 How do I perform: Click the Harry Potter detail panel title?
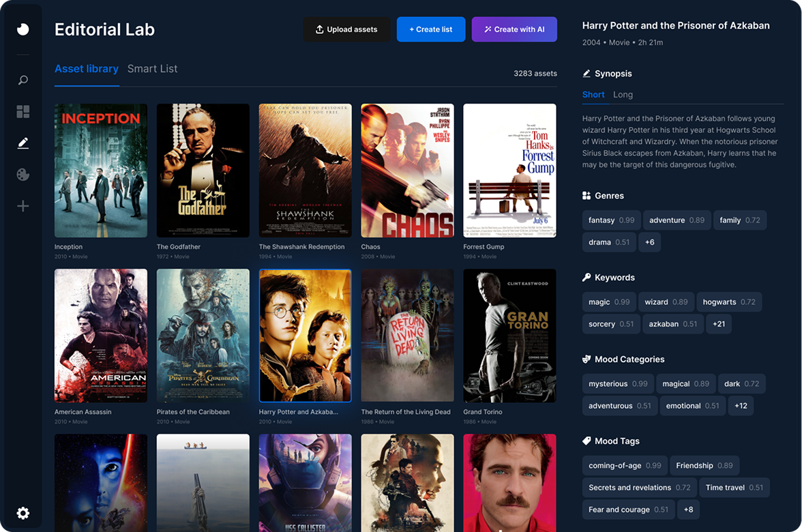pos(676,26)
